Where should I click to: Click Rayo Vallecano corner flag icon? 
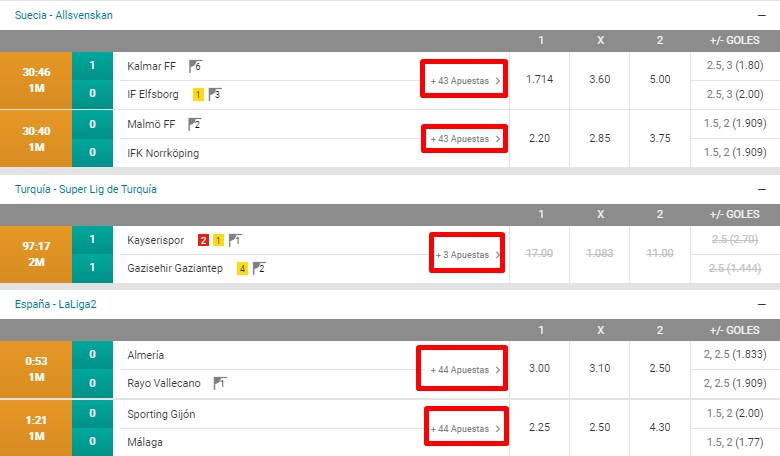pyautogui.click(x=219, y=383)
